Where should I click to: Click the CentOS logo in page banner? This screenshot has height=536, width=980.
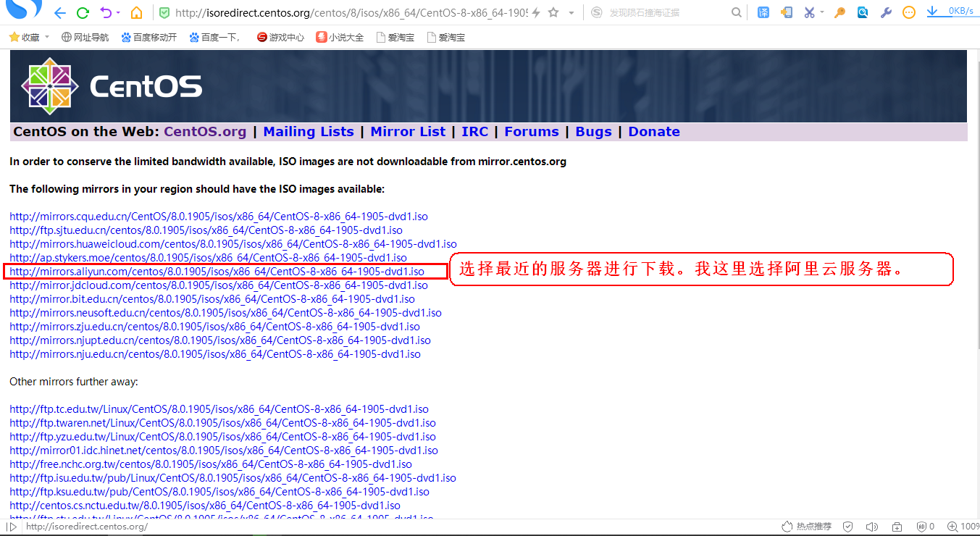click(112, 86)
